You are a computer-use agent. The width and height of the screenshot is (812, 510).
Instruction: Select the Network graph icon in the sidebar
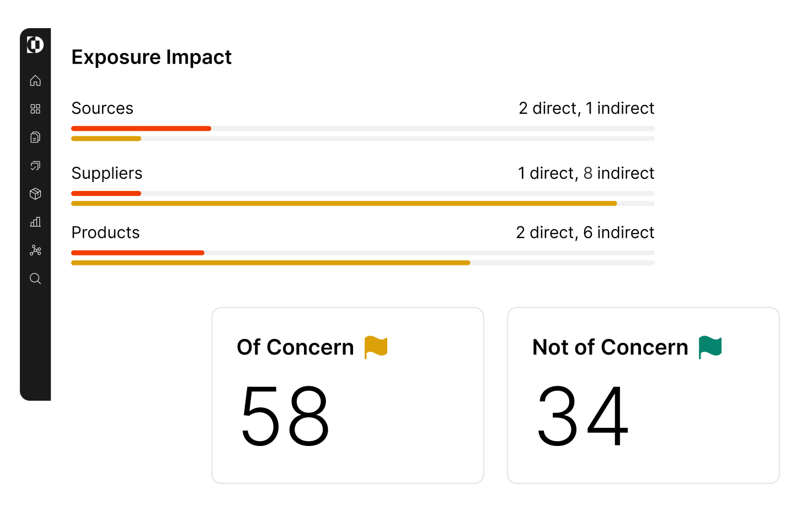[x=35, y=250]
